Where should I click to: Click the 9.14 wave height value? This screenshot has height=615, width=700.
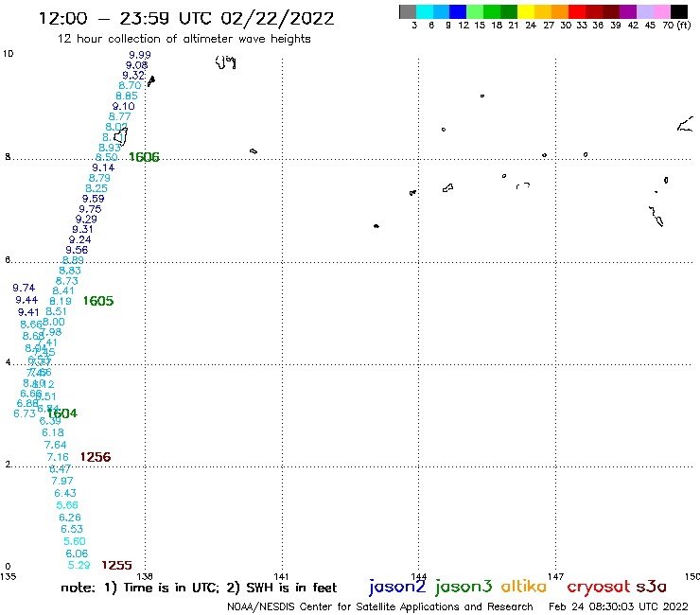[x=103, y=167]
